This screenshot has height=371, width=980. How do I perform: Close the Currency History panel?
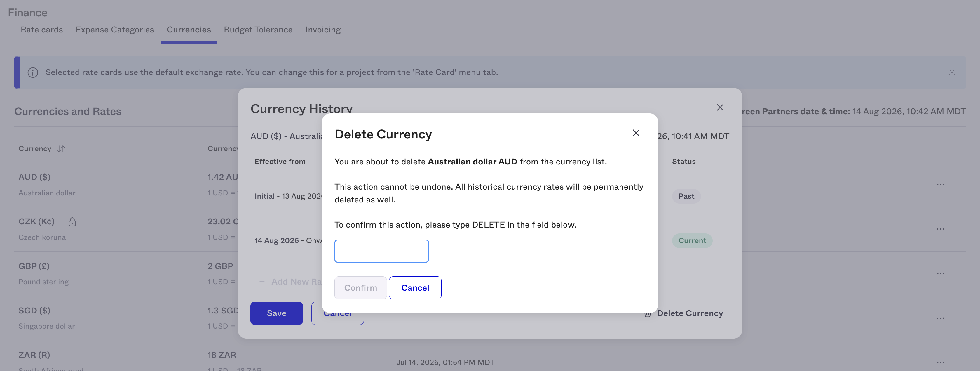(x=720, y=108)
